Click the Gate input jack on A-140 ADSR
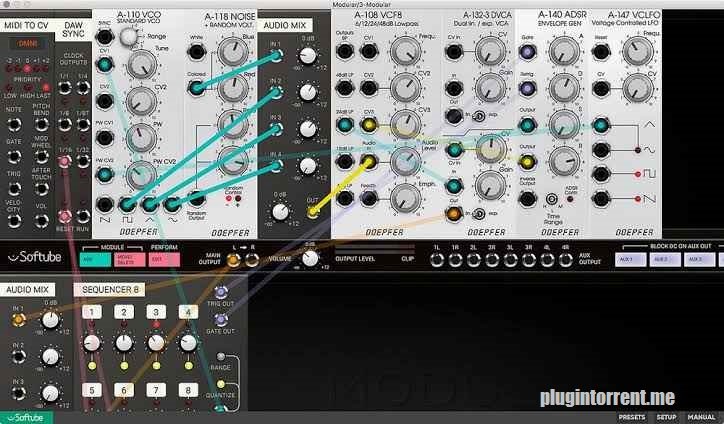The height and width of the screenshot is (424, 724). pos(527,51)
